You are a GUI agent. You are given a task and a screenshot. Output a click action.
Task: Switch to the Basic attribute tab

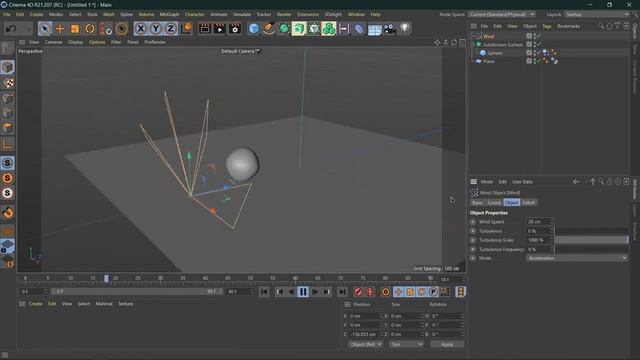pos(477,202)
